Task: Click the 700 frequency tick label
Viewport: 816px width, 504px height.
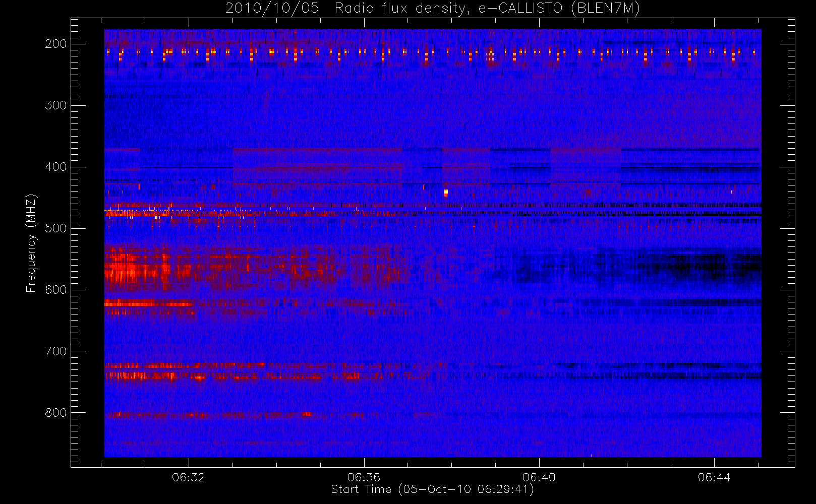Action: (x=55, y=351)
